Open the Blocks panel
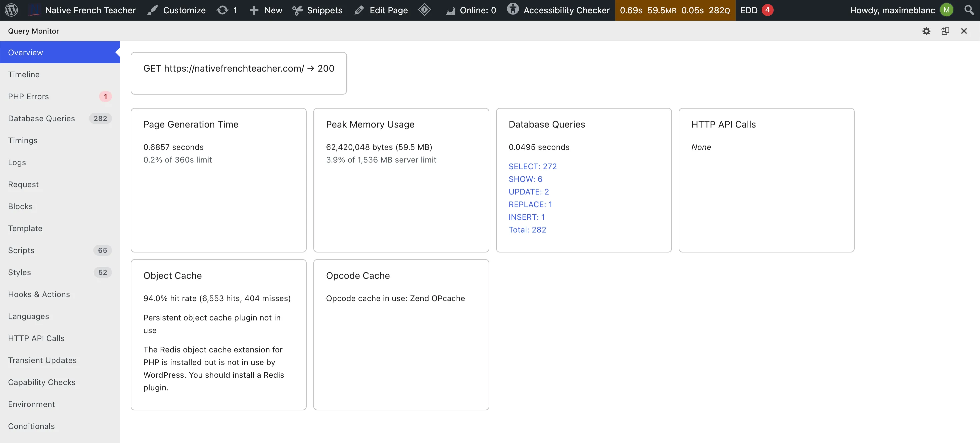This screenshot has height=443, width=980. (x=60, y=207)
